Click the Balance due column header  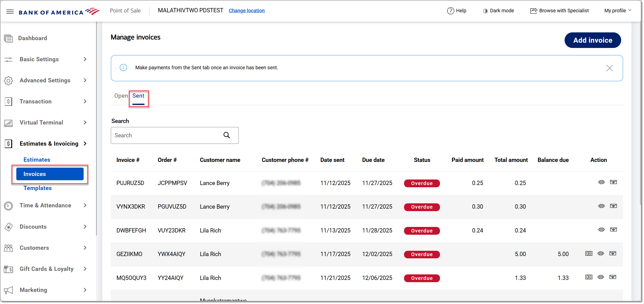553,160
